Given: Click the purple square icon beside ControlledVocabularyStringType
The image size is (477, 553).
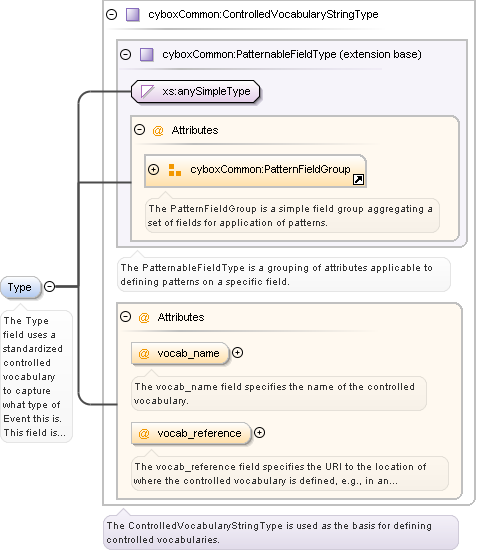Looking at the screenshot, I should coord(133,15).
